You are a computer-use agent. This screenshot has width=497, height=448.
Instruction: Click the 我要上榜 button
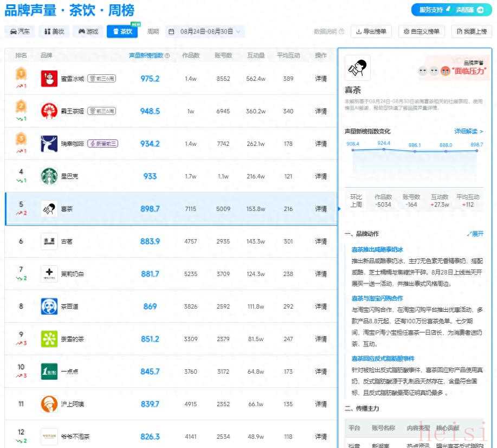(472, 31)
